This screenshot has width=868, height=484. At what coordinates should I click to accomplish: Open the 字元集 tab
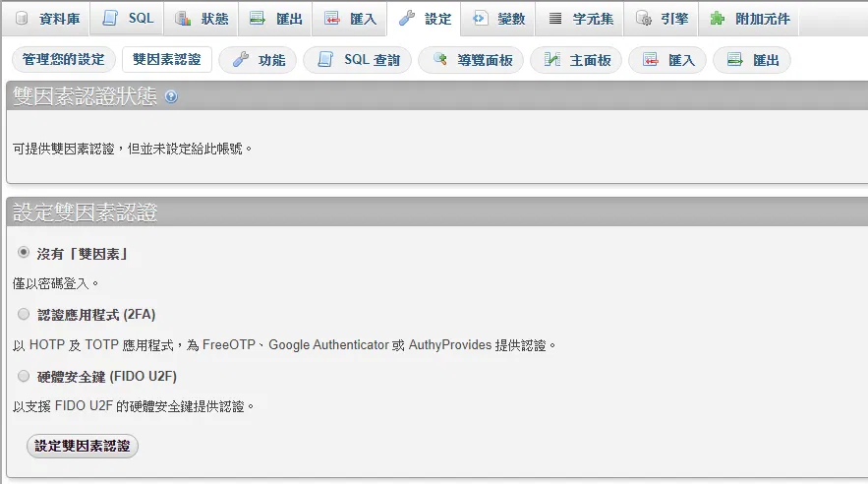coord(580,19)
